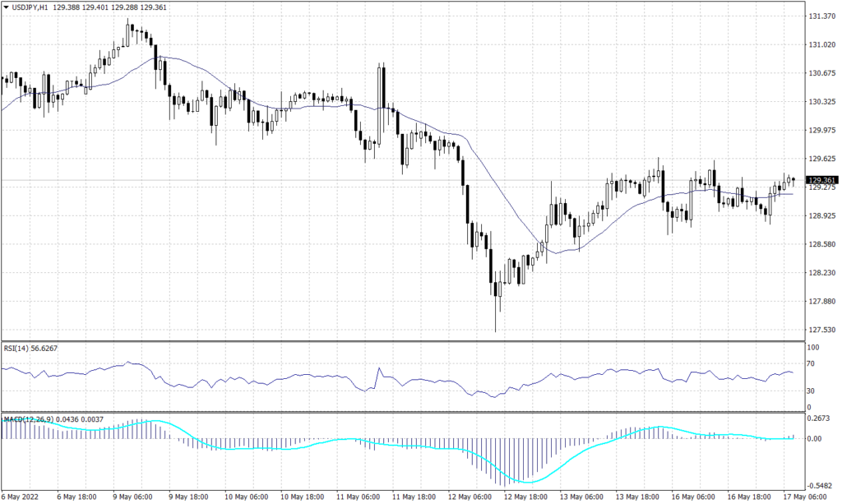Click the 127.530 price axis label
The width and height of the screenshot is (842, 504).
822,331
